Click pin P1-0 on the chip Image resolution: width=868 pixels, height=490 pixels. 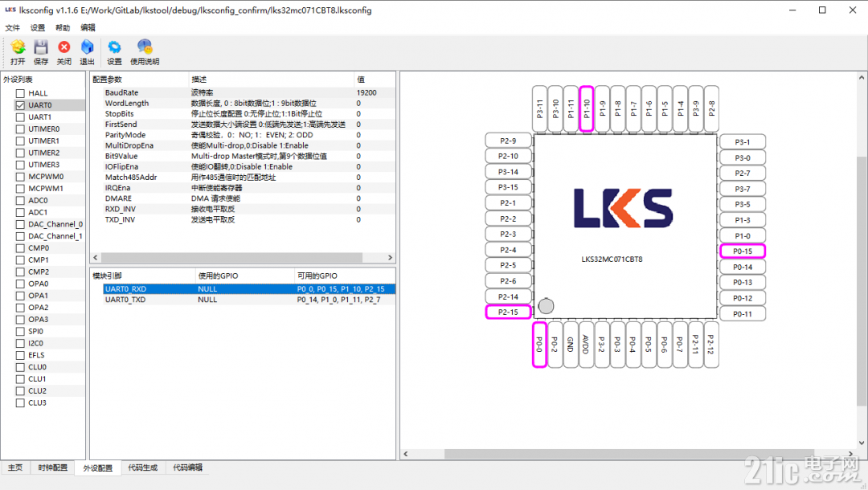pyautogui.click(x=743, y=236)
